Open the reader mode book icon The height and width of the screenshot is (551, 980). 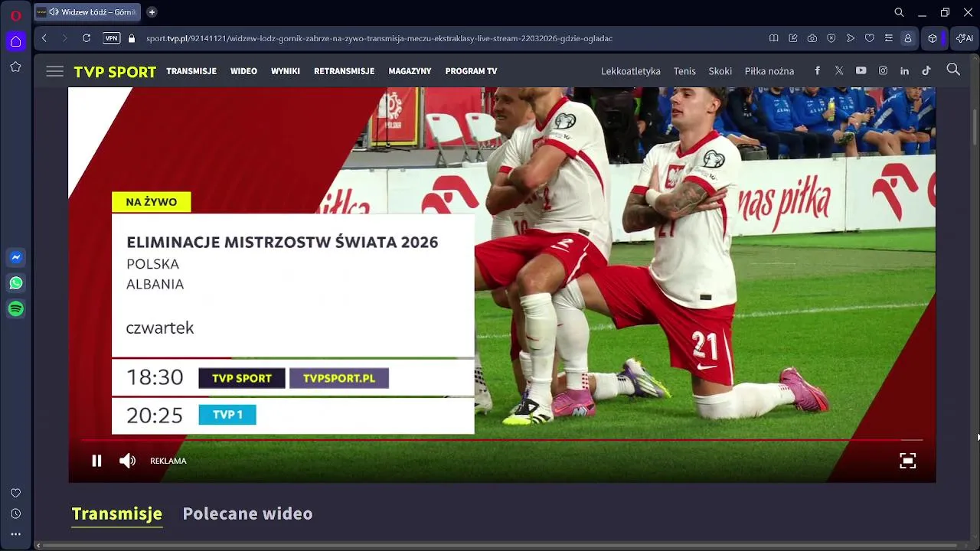773,38
